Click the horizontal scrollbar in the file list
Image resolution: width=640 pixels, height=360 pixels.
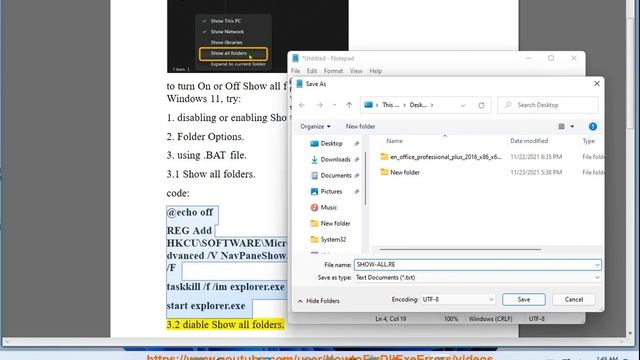[460, 249]
